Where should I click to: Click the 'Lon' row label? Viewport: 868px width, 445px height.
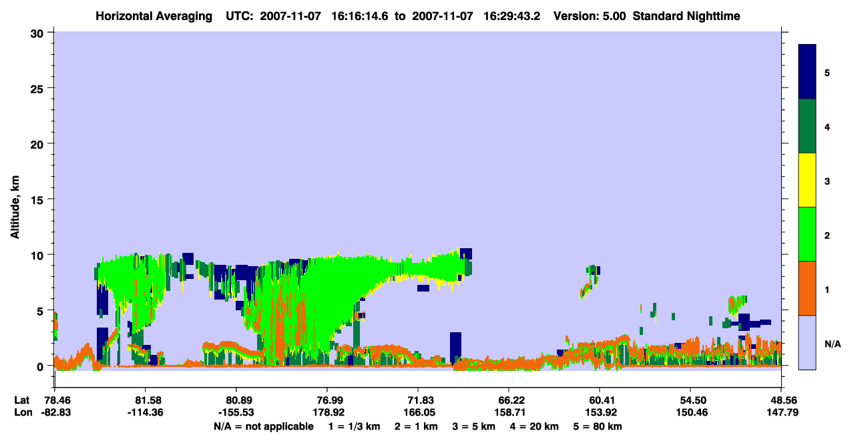coord(23,412)
